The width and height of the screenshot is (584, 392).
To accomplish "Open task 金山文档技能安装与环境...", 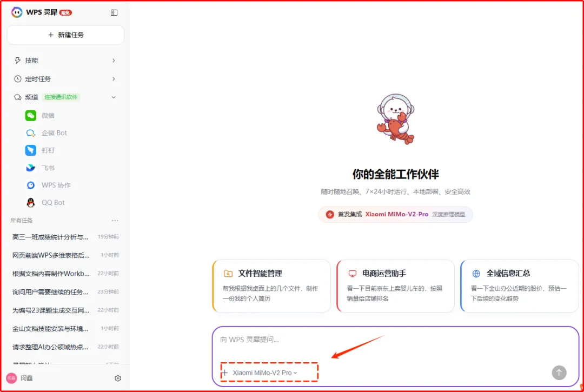I will [65, 328].
